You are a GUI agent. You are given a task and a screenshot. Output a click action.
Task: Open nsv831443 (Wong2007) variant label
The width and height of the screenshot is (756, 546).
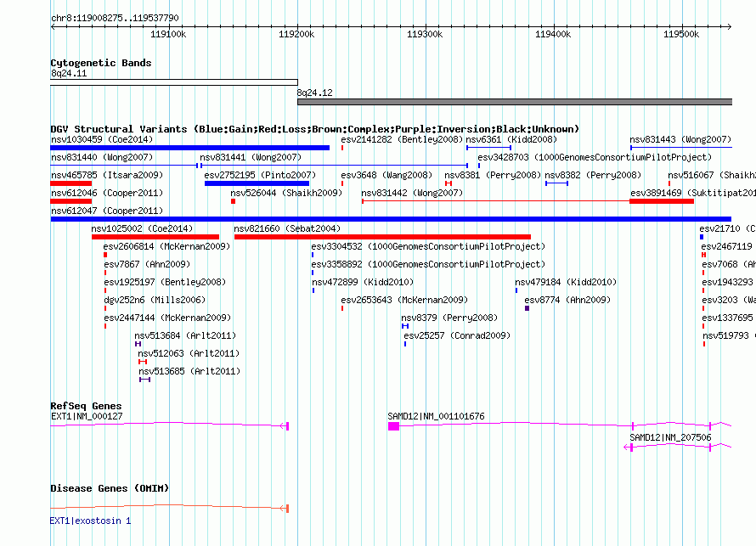pos(680,139)
